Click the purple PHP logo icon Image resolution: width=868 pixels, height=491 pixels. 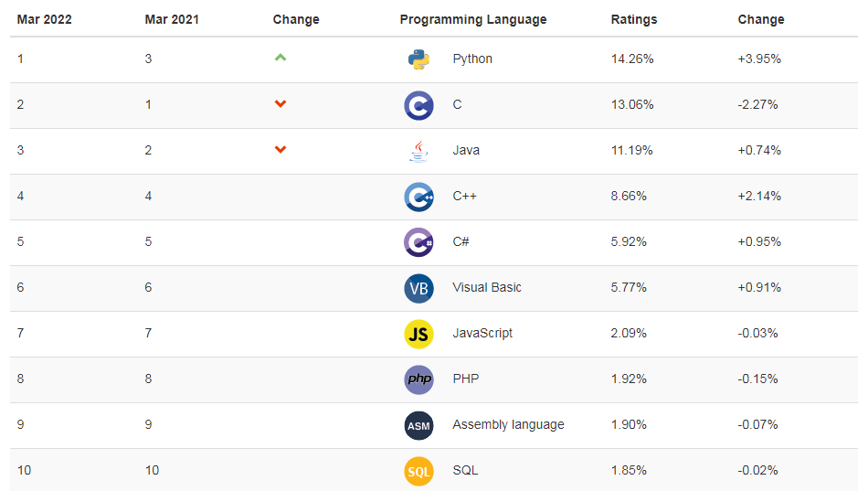click(418, 379)
